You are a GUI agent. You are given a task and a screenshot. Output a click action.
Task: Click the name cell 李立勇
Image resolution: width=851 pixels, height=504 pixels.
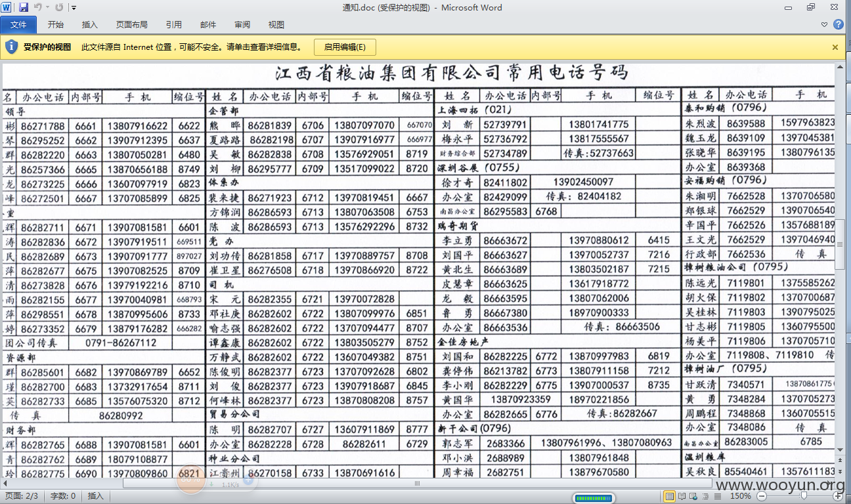457,240
